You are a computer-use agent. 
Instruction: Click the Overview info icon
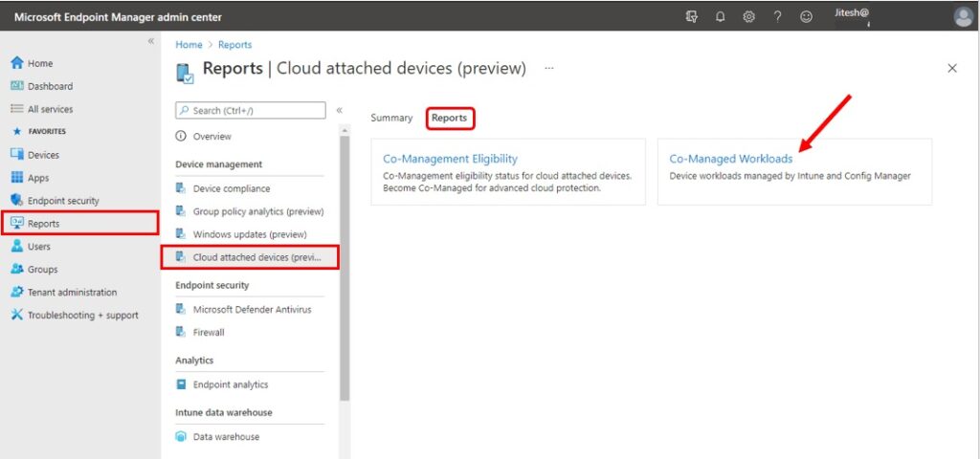point(181,136)
